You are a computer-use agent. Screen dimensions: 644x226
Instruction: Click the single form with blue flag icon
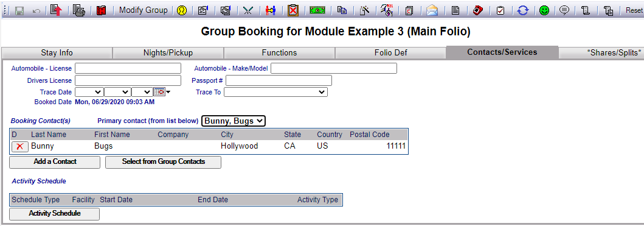point(203,11)
